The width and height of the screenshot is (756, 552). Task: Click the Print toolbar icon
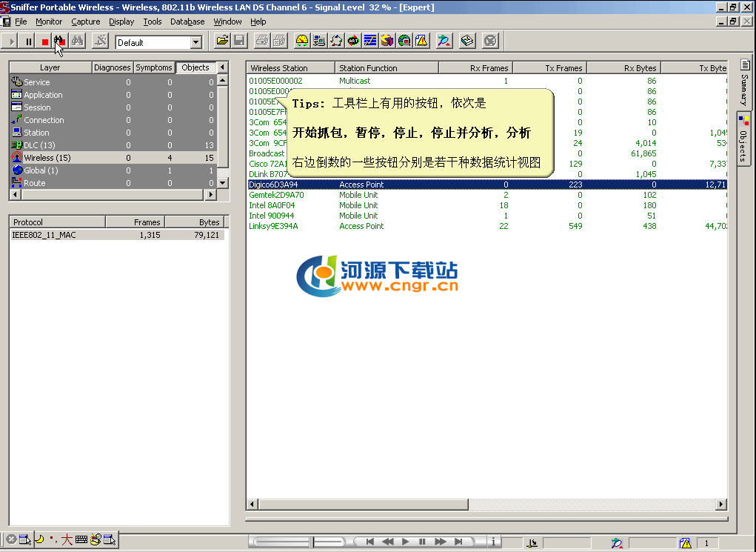pos(261,41)
